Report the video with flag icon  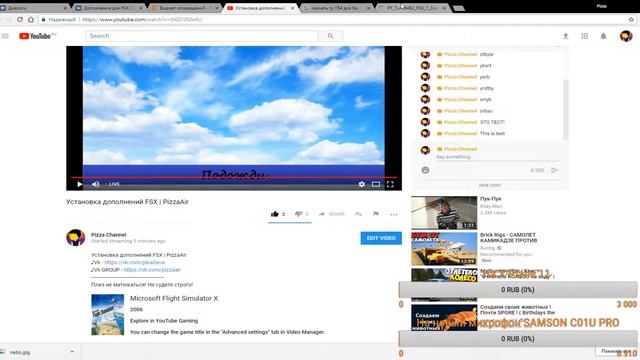click(376, 213)
